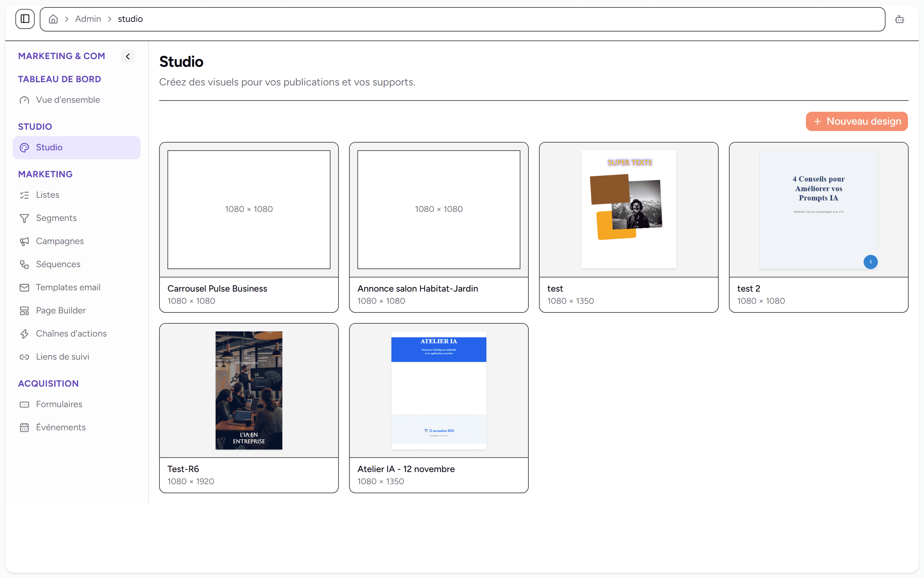Click studio in the breadcrumb

pos(130,19)
